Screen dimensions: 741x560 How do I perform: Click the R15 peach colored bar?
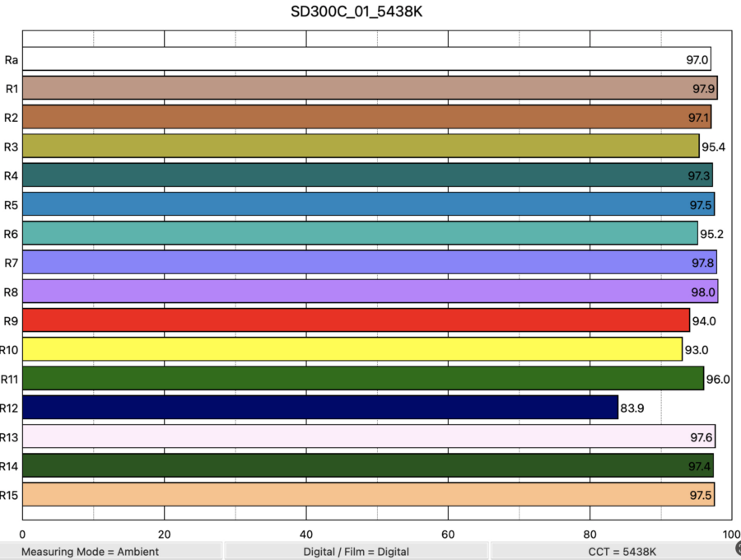click(368, 494)
